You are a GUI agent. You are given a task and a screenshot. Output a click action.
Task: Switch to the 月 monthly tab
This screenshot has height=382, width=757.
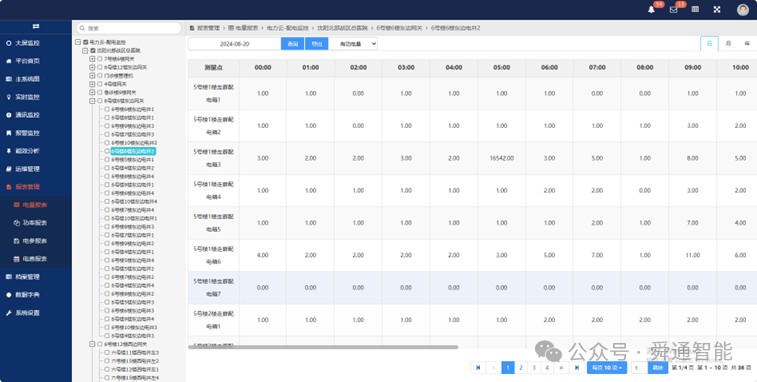coord(728,43)
